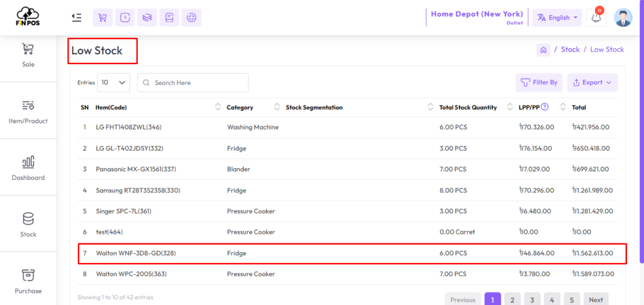Go to page 4 of pagination
Screen dimensions: 644x305
(552, 299)
